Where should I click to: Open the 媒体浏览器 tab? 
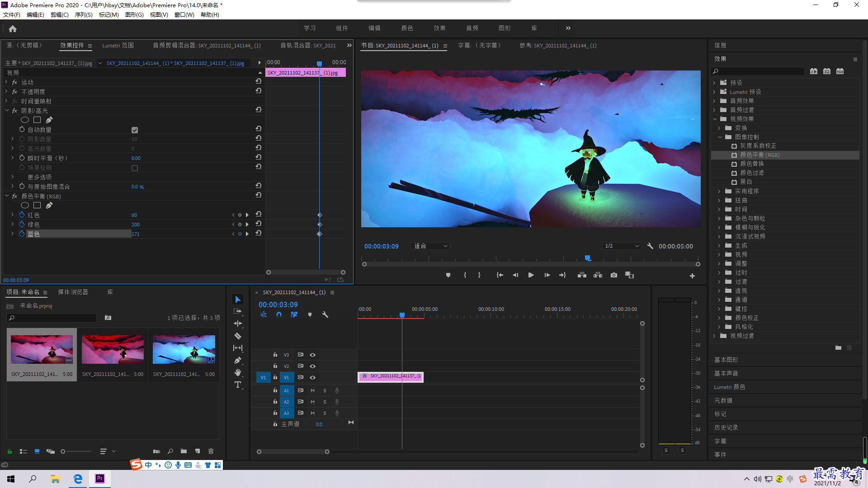73,292
